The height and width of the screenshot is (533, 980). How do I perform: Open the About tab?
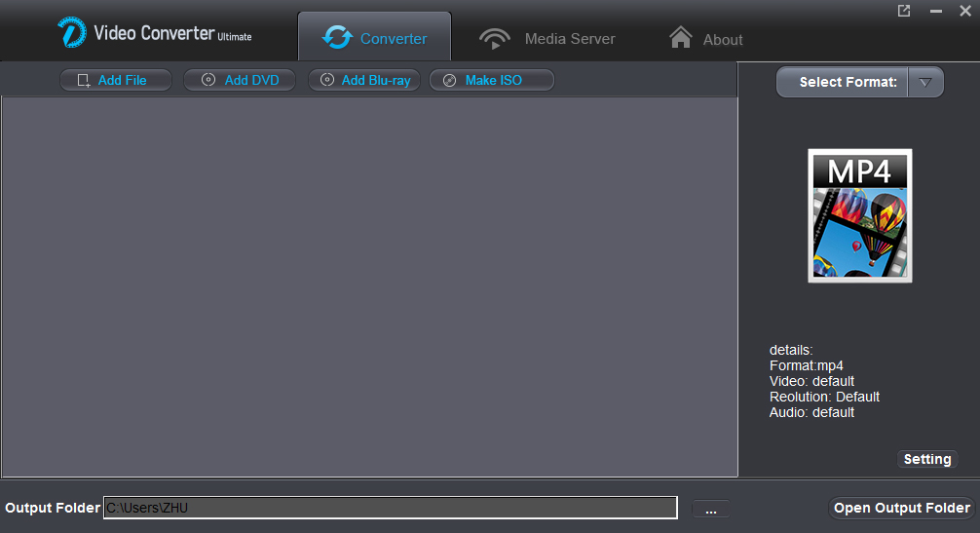(x=705, y=39)
